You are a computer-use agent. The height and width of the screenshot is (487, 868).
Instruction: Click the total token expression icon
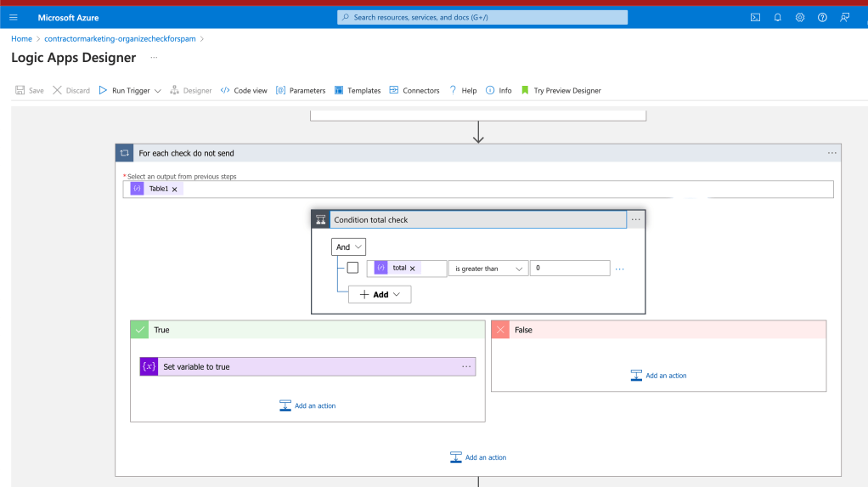(380, 268)
